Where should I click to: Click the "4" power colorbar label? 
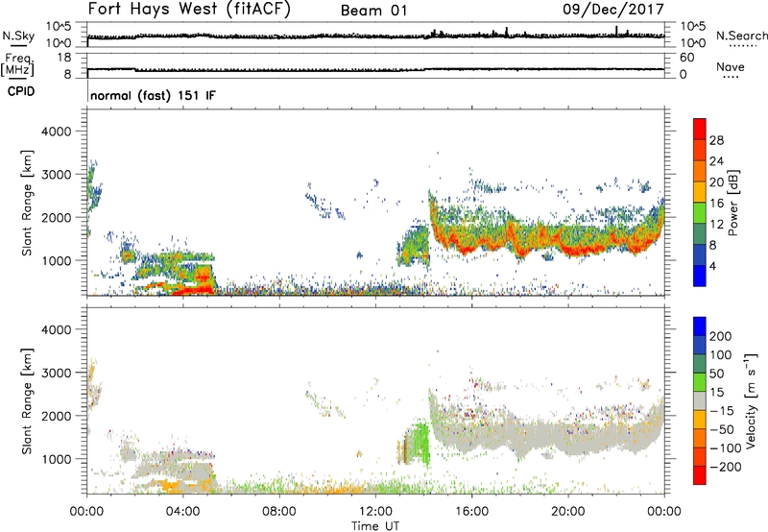pos(712,266)
